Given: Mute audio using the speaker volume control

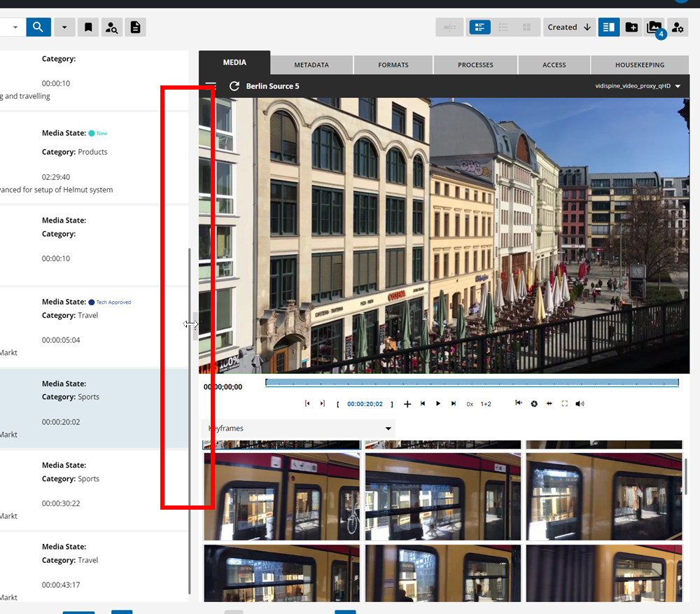Looking at the screenshot, I should point(580,403).
